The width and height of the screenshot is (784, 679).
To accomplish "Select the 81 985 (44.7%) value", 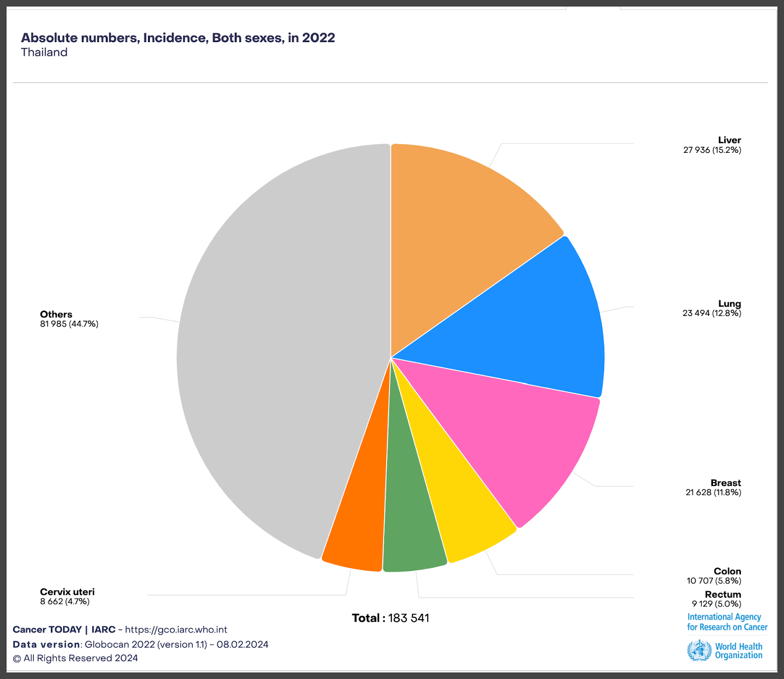I will (69, 324).
